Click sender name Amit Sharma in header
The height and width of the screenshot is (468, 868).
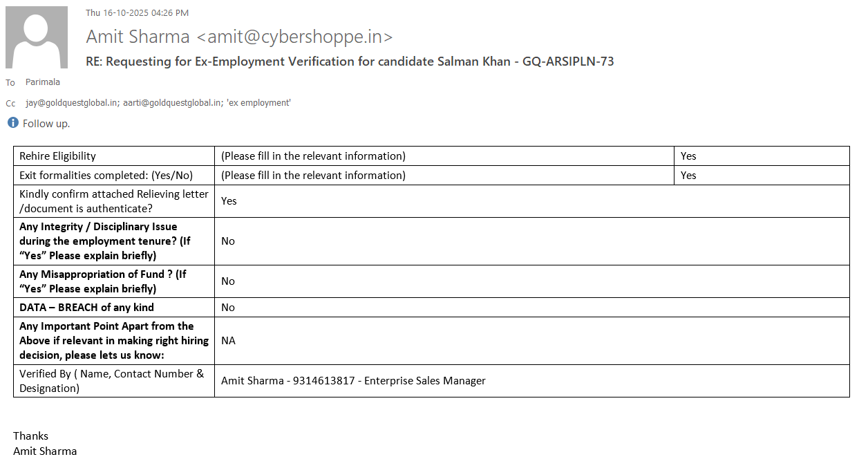(138, 37)
